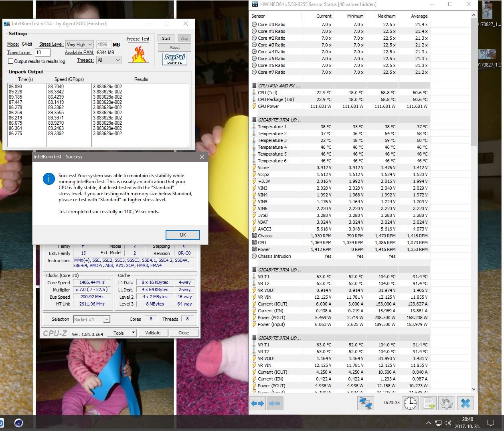The width and height of the screenshot is (504, 431).
Task: Open the Stress Level dropdown showing Very High
Action: [79, 45]
